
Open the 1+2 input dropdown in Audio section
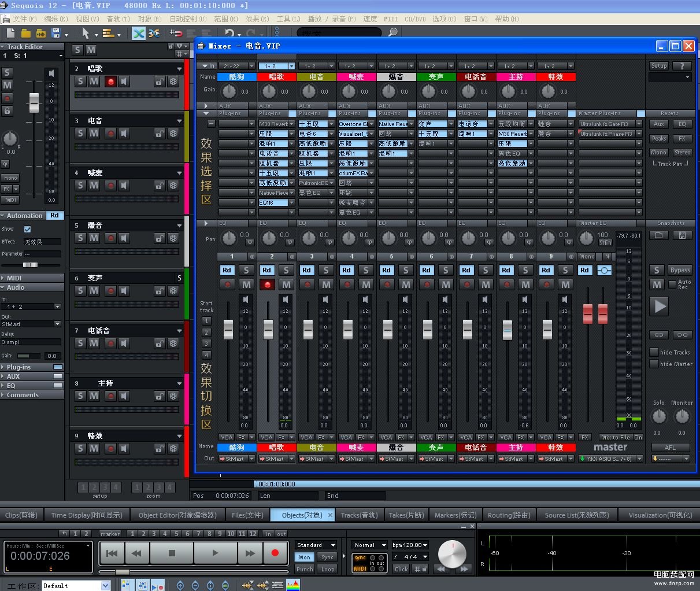pos(31,306)
